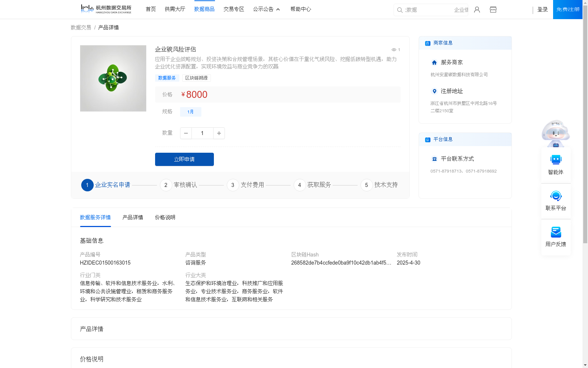This screenshot has height=368, width=588.
Task: Open 帮助中心 navigation item
Action: [x=301, y=9]
